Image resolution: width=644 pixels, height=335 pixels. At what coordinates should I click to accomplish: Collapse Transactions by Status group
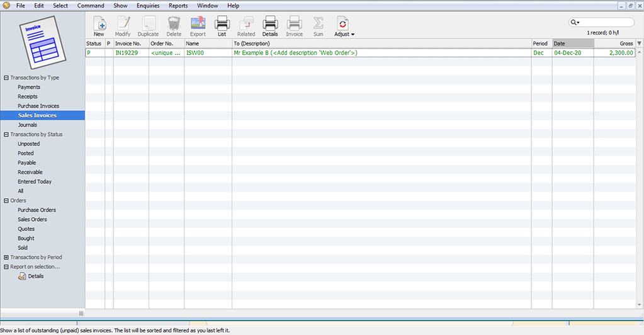click(x=6, y=134)
